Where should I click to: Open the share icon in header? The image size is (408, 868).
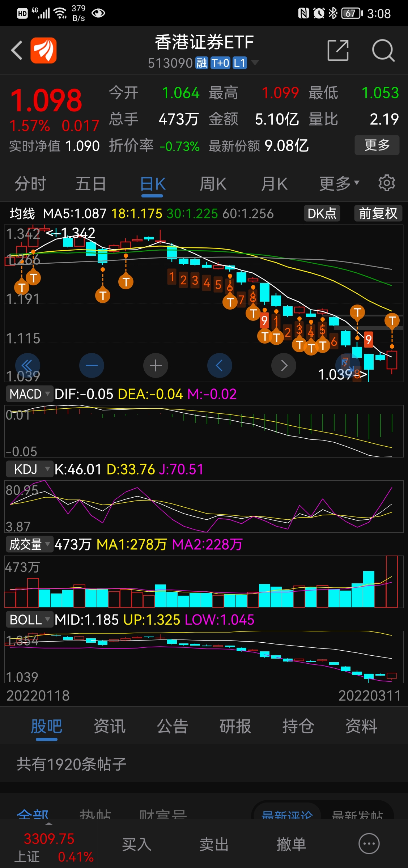click(338, 50)
